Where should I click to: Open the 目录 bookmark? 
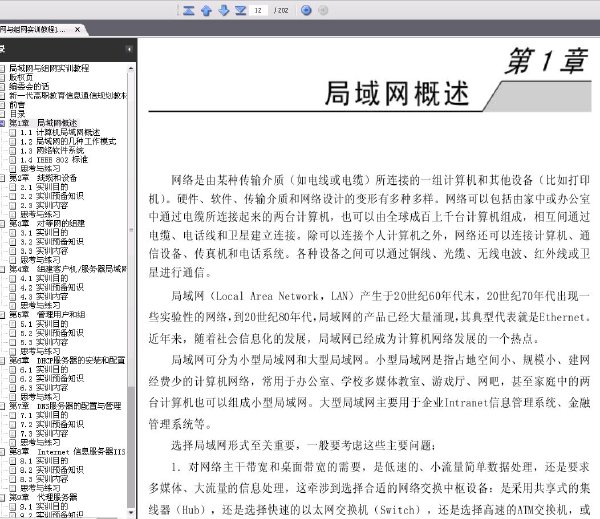click(x=17, y=114)
